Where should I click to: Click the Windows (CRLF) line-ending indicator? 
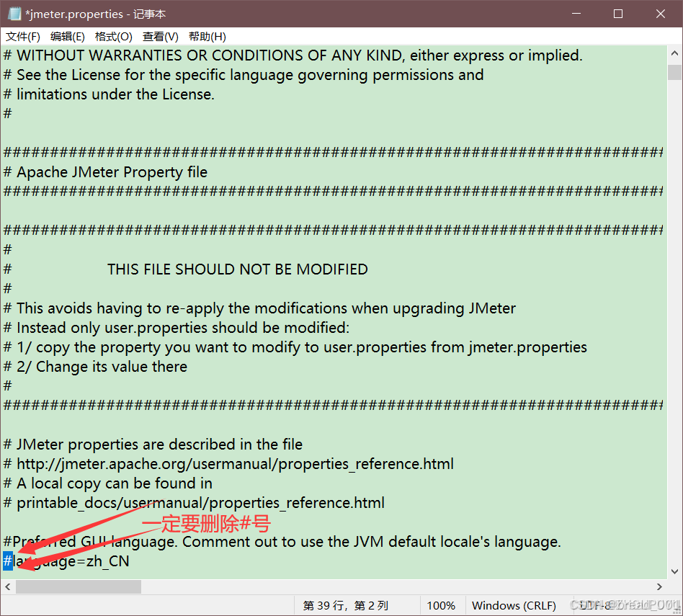514,605
